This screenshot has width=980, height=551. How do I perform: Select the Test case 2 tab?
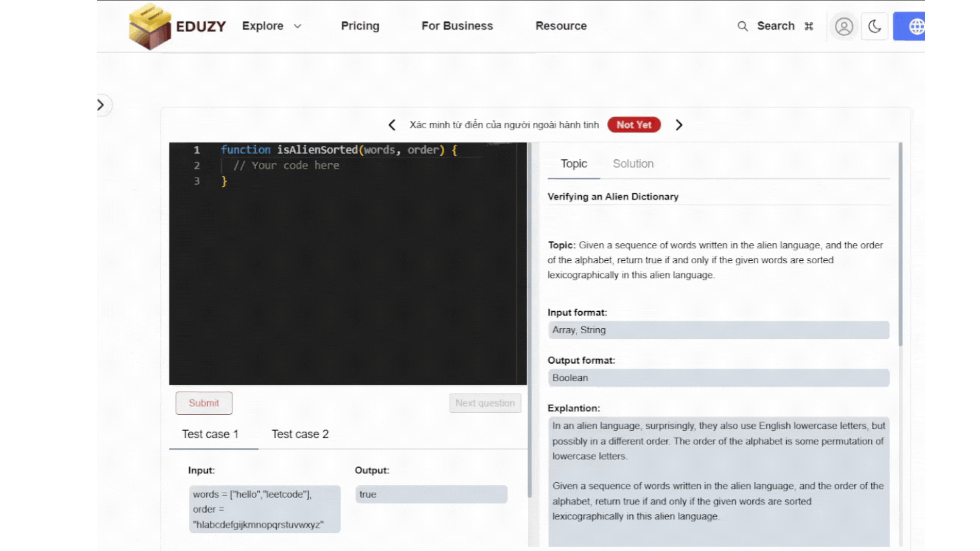pos(300,434)
